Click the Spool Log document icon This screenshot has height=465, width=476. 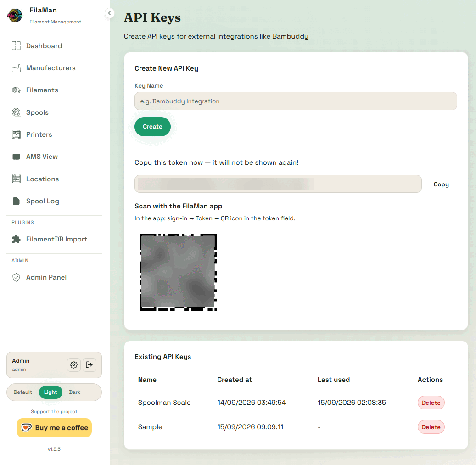16,201
